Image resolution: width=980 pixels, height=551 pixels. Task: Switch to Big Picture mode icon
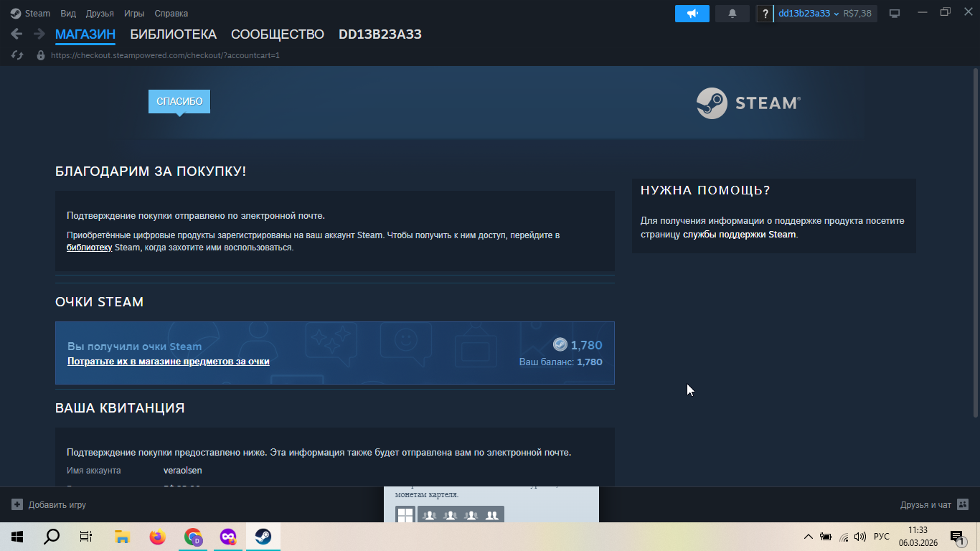pos(895,14)
